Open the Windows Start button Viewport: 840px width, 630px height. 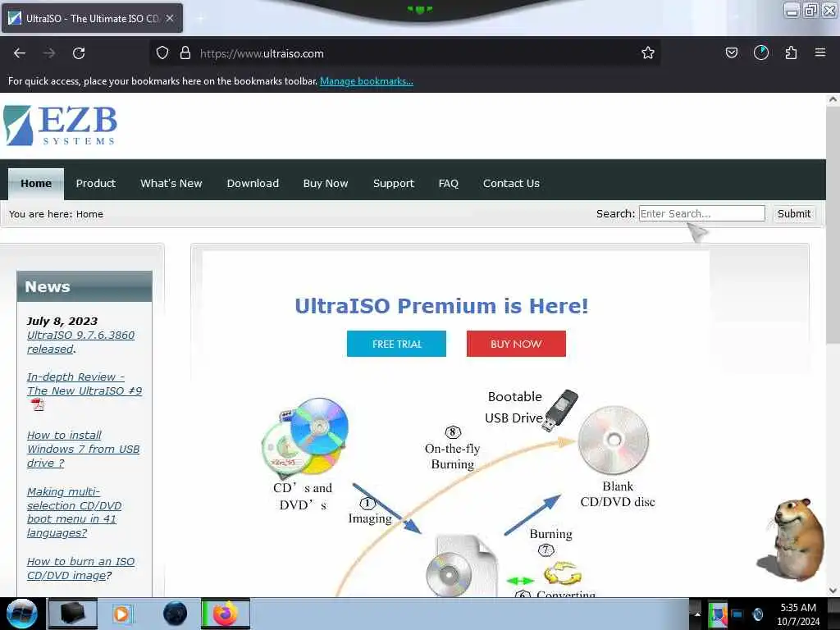[x=21, y=614]
